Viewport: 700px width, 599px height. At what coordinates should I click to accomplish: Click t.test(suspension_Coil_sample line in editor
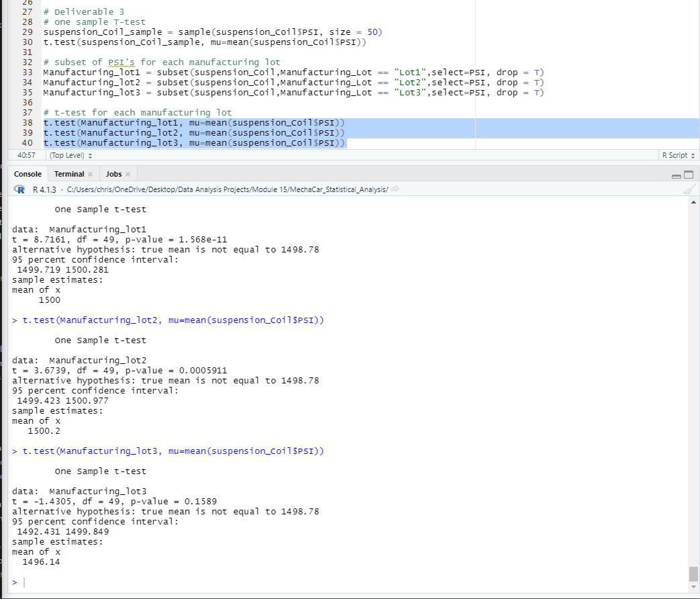click(x=205, y=42)
